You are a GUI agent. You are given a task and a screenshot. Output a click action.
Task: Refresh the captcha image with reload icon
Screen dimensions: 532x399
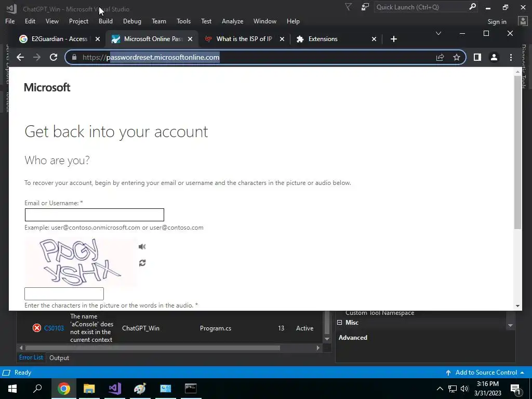click(142, 263)
